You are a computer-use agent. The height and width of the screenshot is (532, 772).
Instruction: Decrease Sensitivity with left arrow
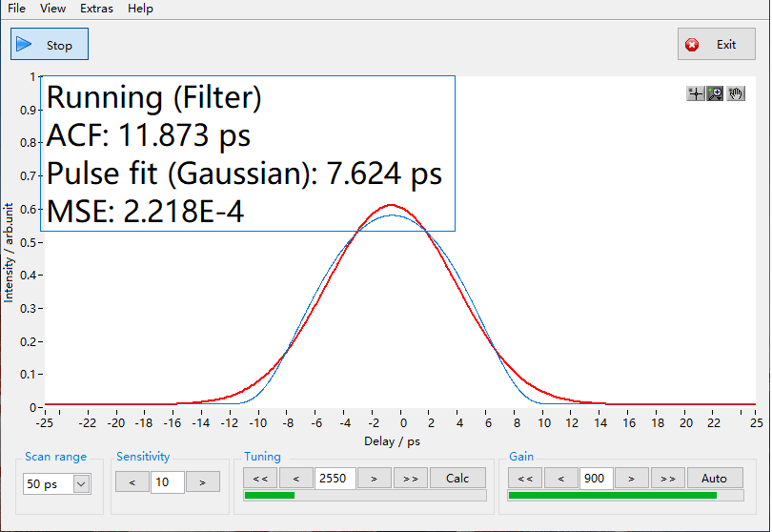[x=132, y=482]
